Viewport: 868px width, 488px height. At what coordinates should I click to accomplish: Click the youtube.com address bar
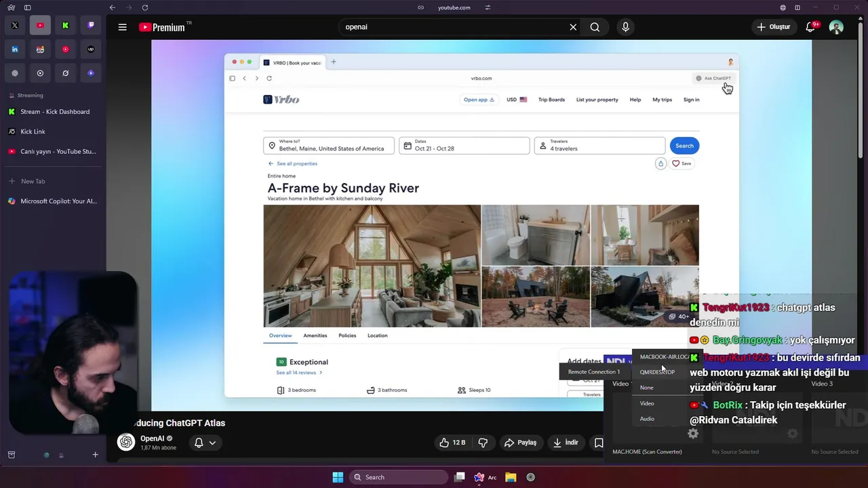pyautogui.click(x=454, y=7)
